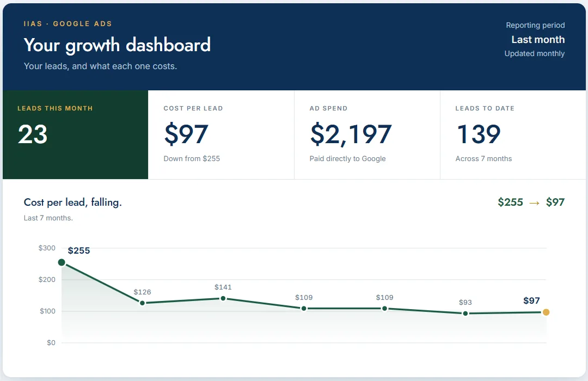Image resolution: width=588 pixels, height=381 pixels.
Task: Click the $2,197 ad spend value
Action: pyautogui.click(x=351, y=134)
